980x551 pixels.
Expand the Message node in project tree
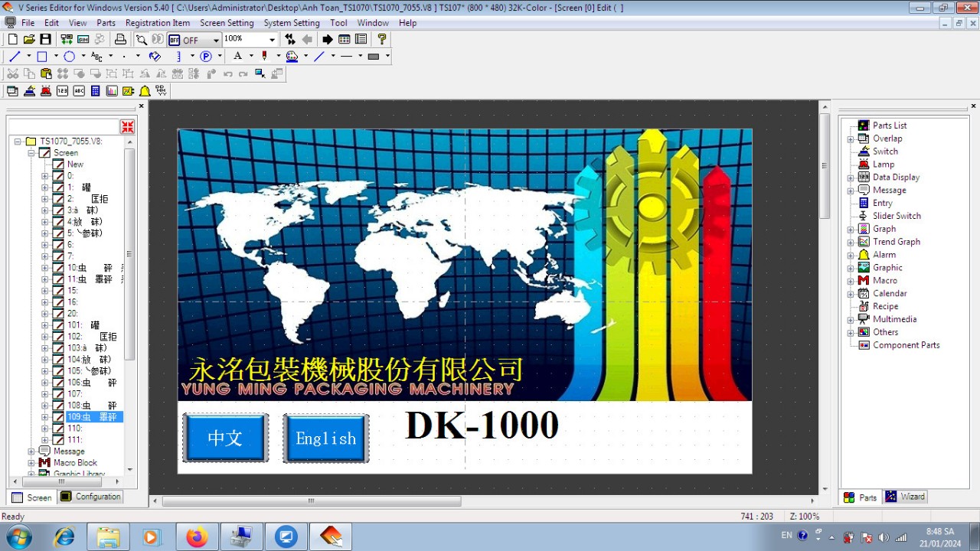pos(31,452)
